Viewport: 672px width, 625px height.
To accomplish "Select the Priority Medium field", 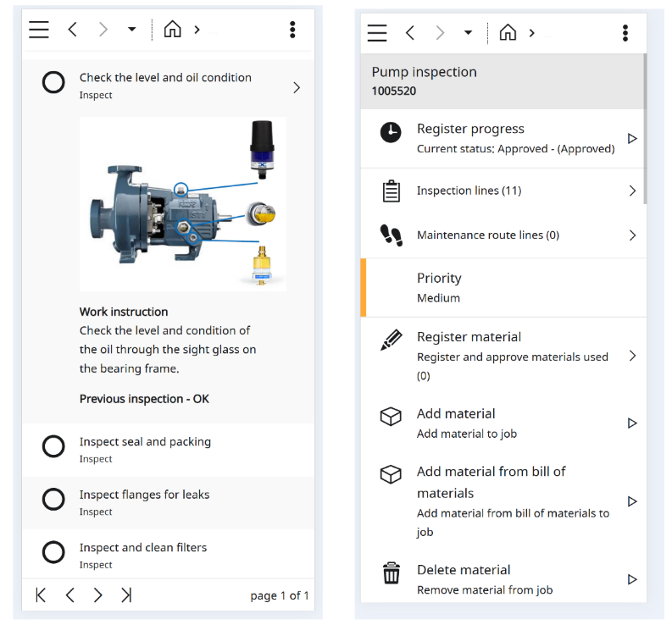I will (x=503, y=287).
